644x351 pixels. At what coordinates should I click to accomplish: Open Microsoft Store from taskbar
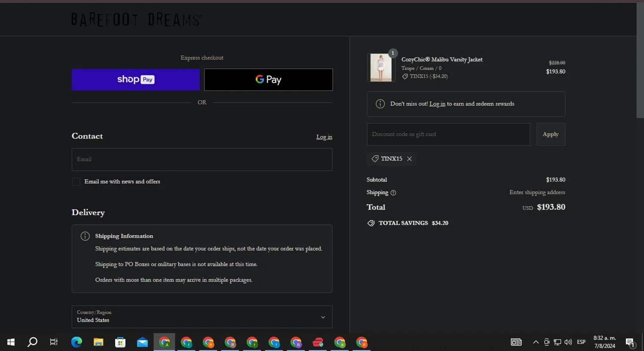click(120, 342)
